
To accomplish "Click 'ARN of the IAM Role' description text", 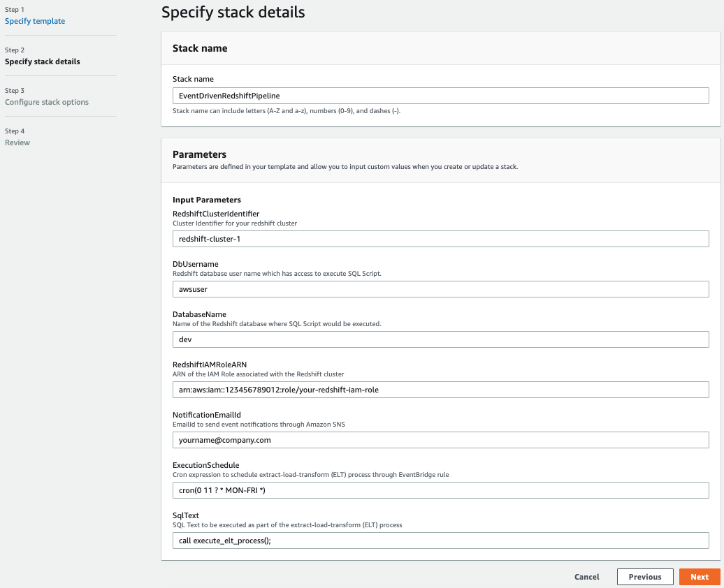I will (x=258, y=374).
